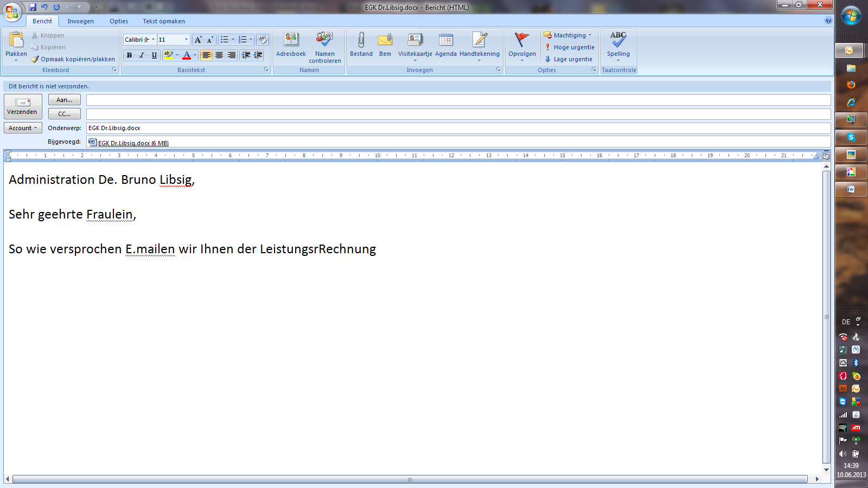The height and width of the screenshot is (488, 868).
Task: Start the Spelling check
Action: 618,46
